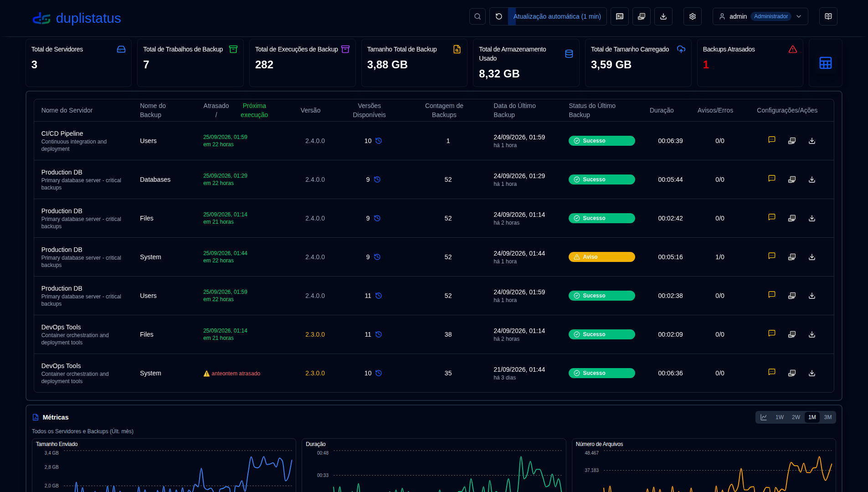Viewport: 868px width, 492px height.
Task: Open the settings gear icon
Action: [x=693, y=16]
